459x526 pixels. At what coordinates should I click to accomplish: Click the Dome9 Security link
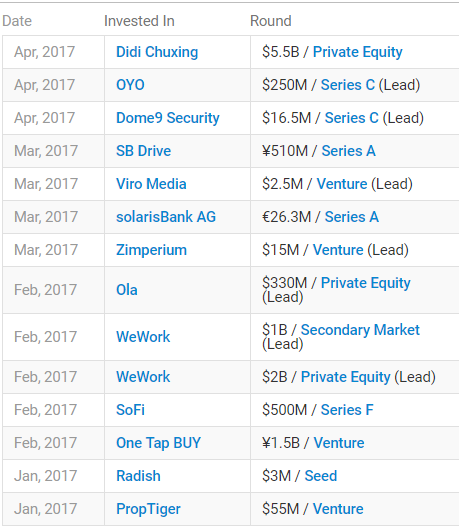[x=168, y=118]
